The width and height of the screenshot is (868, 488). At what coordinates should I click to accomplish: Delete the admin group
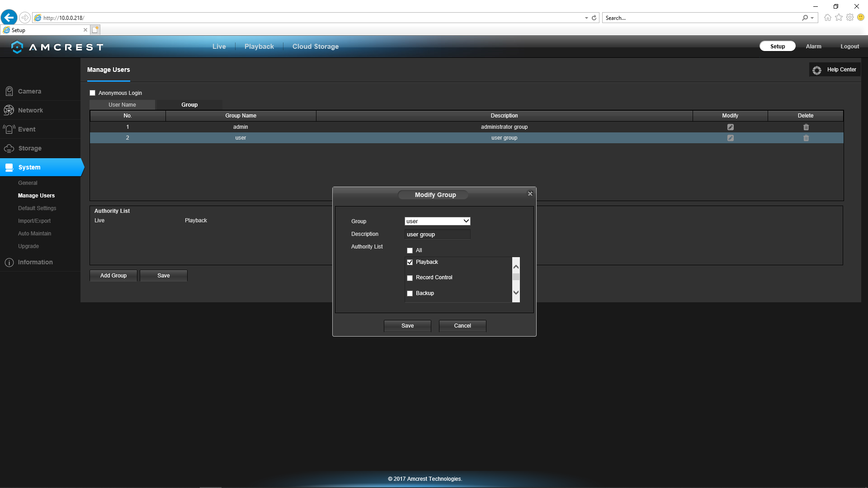pos(806,127)
